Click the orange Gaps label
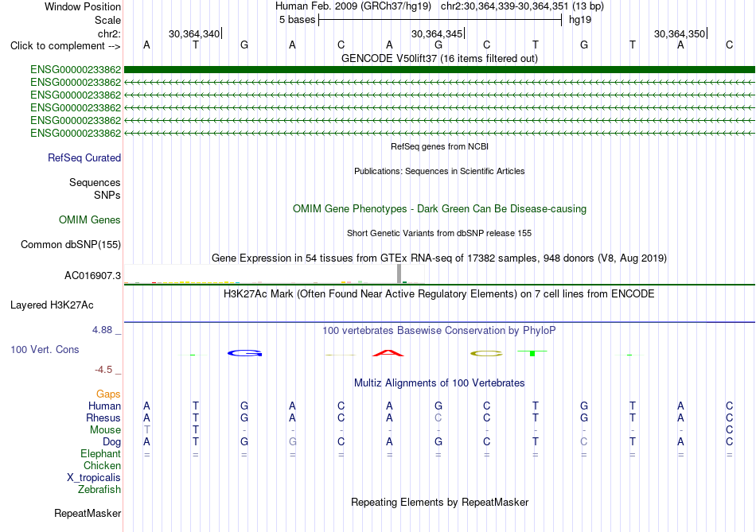Image resolution: width=756 pixels, height=532 pixels. point(108,394)
